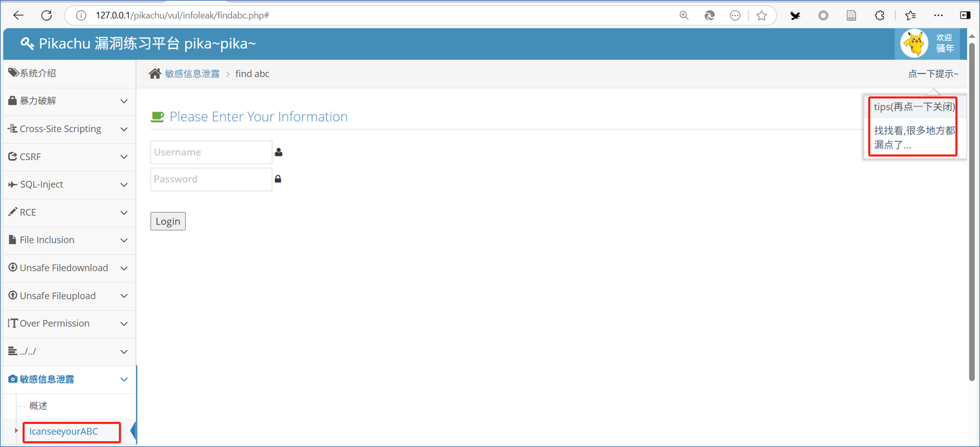The width and height of the screenshot is (980, 447).
Task: Click the pencil icon beside RCE
Action: coord(12,212)
